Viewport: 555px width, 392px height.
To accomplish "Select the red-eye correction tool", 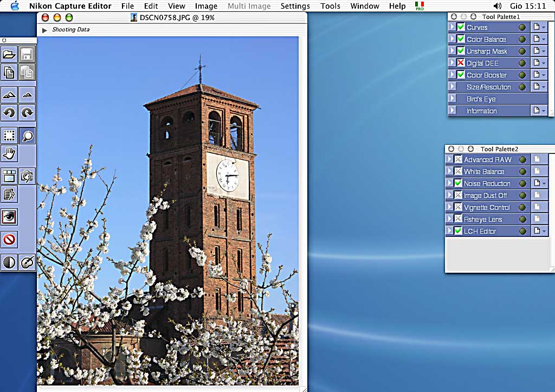I will [x=9, y=217].
